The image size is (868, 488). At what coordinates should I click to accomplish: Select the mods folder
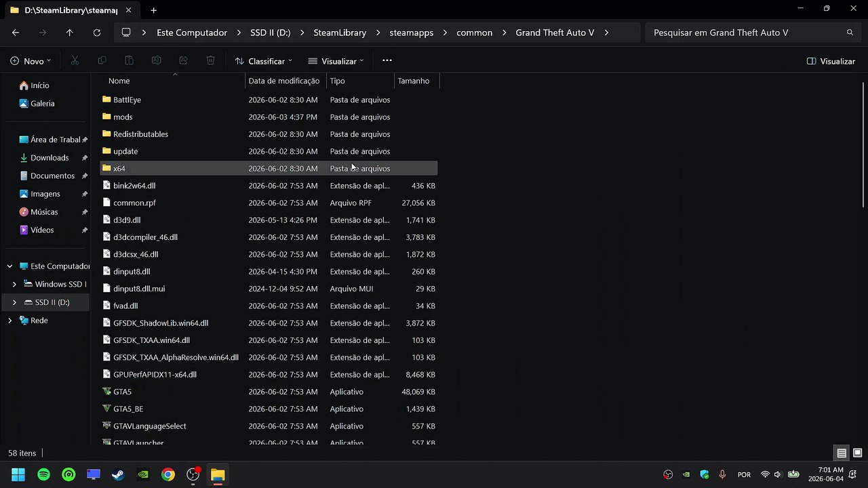click(x=269, y=117)
